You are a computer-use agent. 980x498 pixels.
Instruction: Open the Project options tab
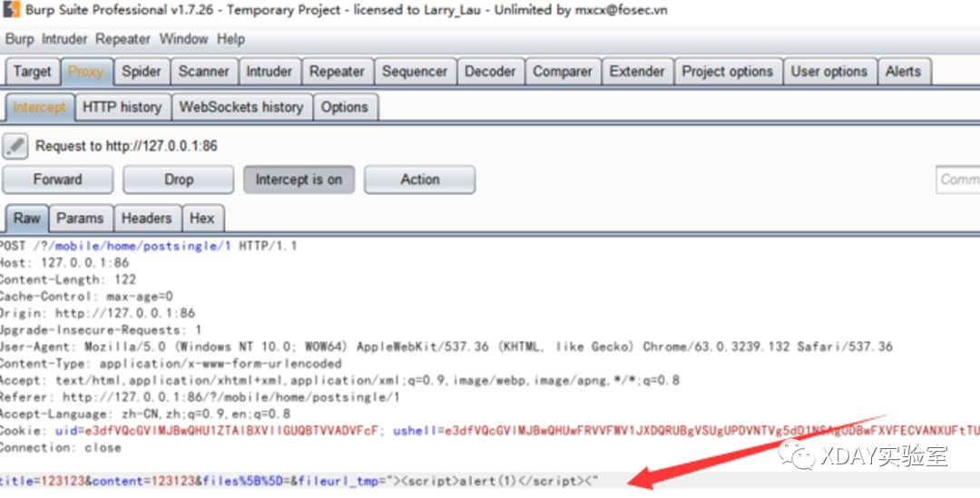point(728,72)
